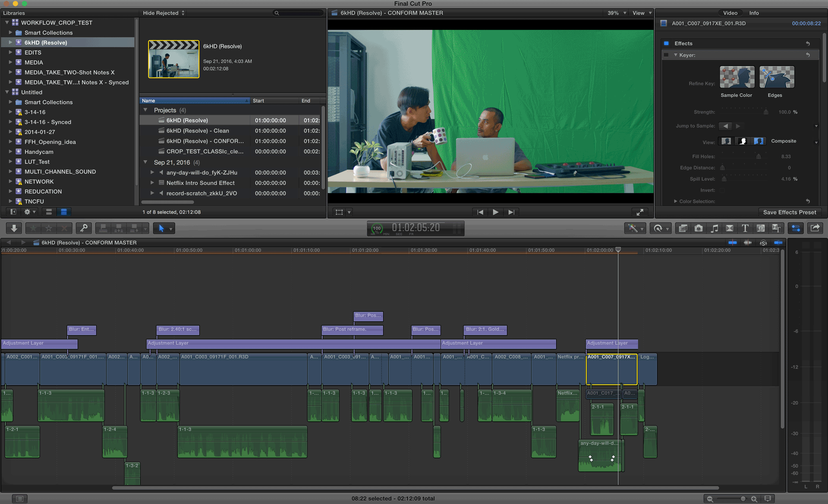Open the Photos browser from the toolbar
Screen dimensions: 828x504
point(698,228)
